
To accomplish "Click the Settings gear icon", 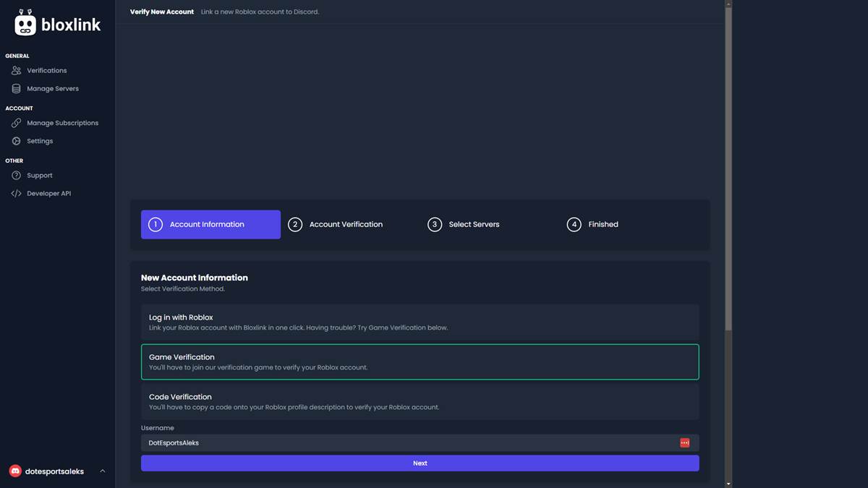I will coord(16,141).
